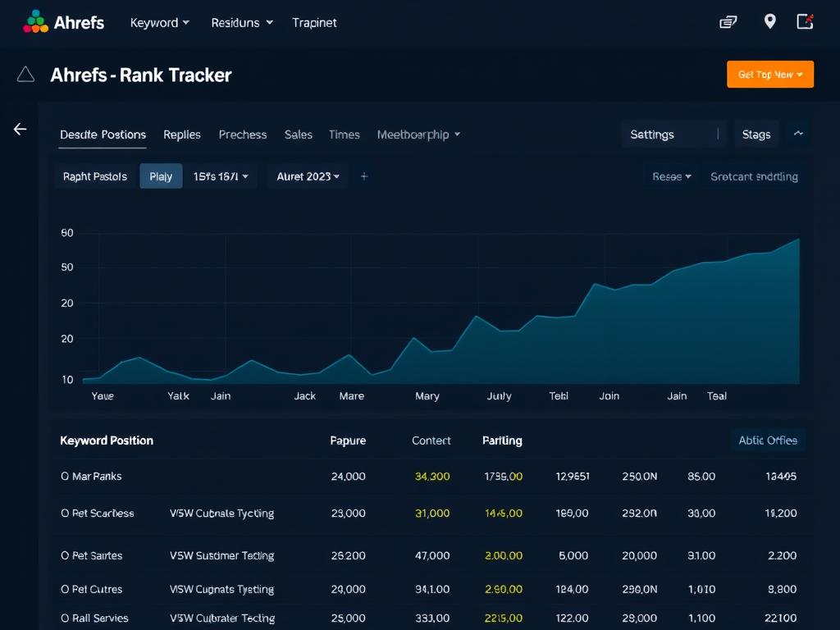This screenshot has width=840, height=630.
Task: Switch to the Prechess tab
Action: [242, 135]
